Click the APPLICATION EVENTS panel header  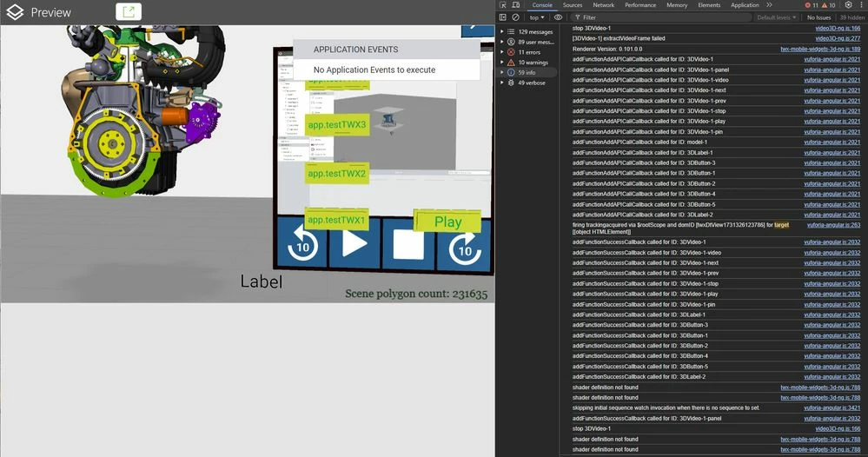coord(387,50)
